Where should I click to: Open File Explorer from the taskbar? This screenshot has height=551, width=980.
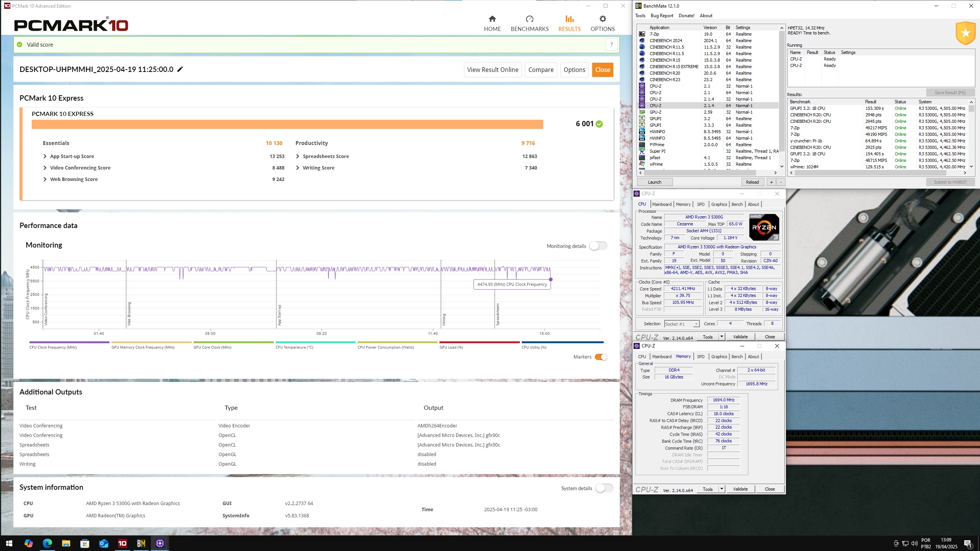tap(66, 543)
